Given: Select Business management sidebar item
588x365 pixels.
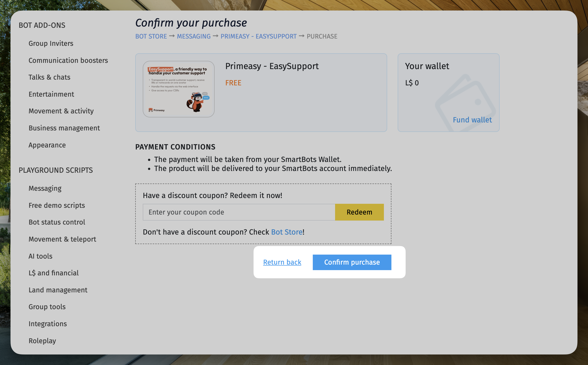Looking at the screenshot, I should 64,128.
